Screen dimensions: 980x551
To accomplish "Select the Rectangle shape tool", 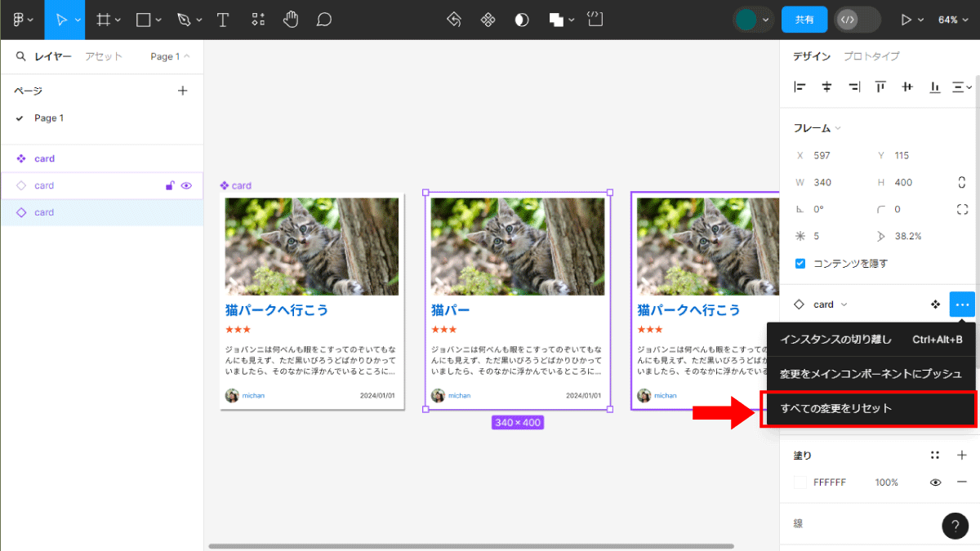I will pos(143,20).
